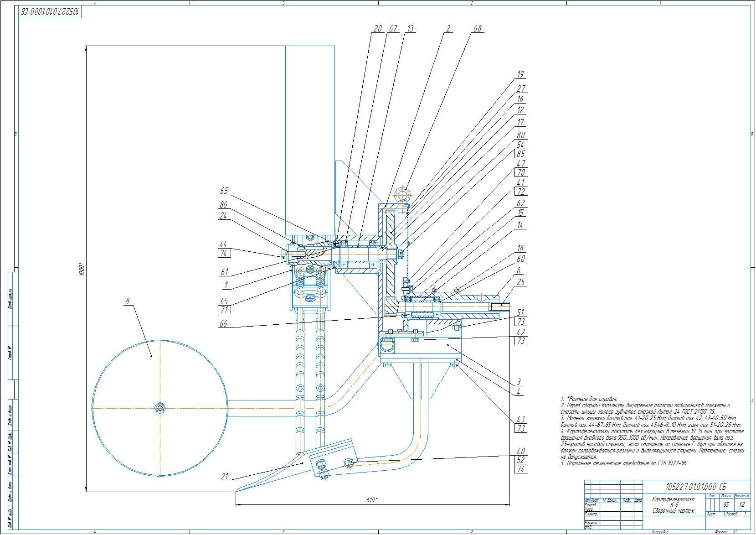Select part callout number 15
This screenshot has height=535, width=756.
519,213
